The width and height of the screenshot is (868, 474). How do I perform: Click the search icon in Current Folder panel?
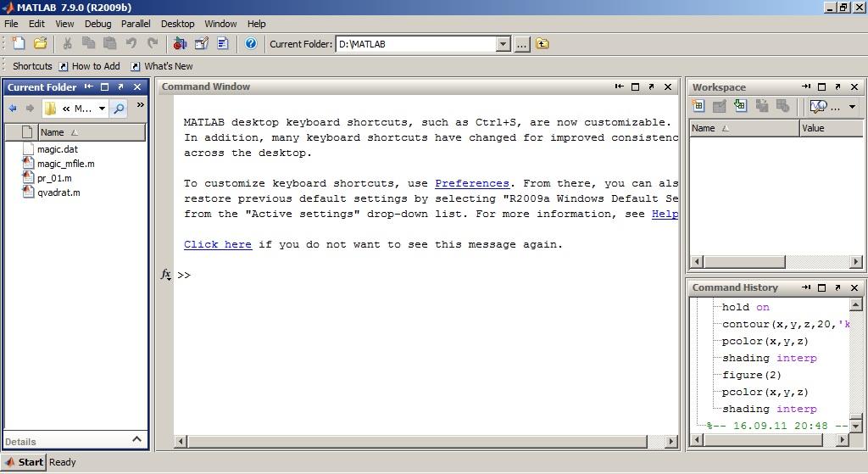(x=119, y=109)
